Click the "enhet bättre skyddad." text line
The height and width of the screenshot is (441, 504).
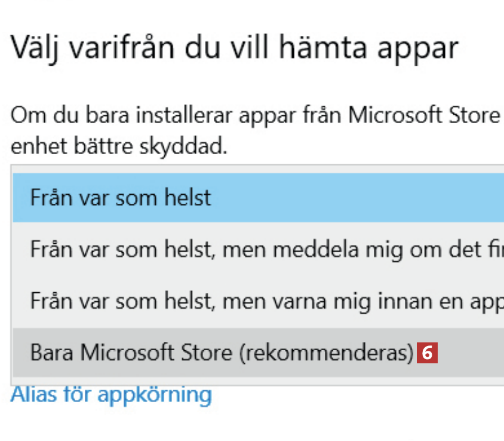click(x=119, y=146)
